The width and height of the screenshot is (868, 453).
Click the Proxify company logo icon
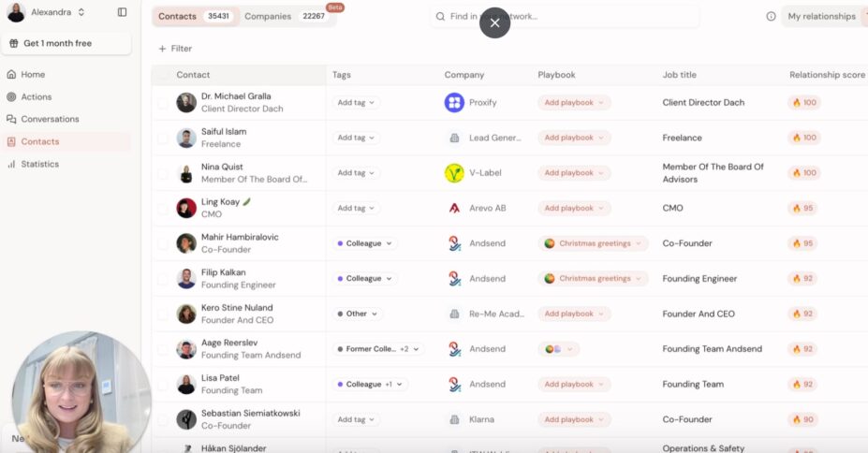pyautogui.click(x=454, y=103)
